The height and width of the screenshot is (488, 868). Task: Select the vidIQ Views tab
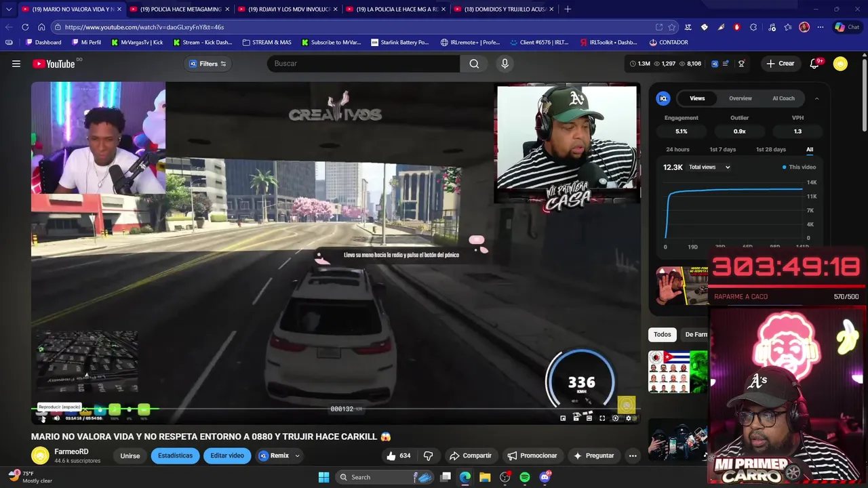pyautogui.click(x=697, y=98)
